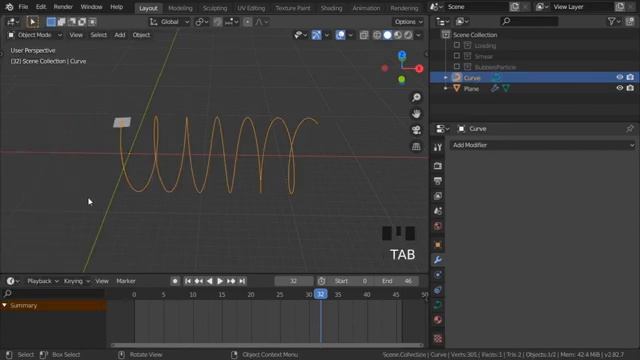Toggle Curve visibility eye in outliner

[x=620, y=77]
